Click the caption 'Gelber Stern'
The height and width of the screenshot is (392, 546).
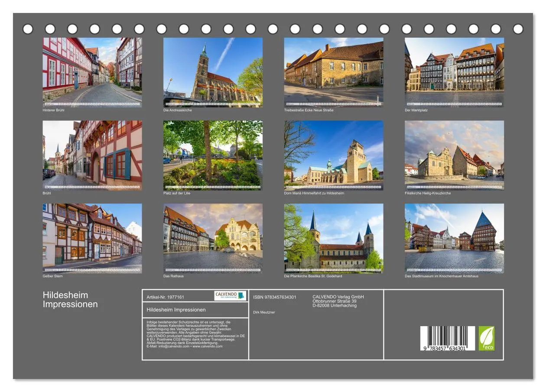[x=52, y=276]
